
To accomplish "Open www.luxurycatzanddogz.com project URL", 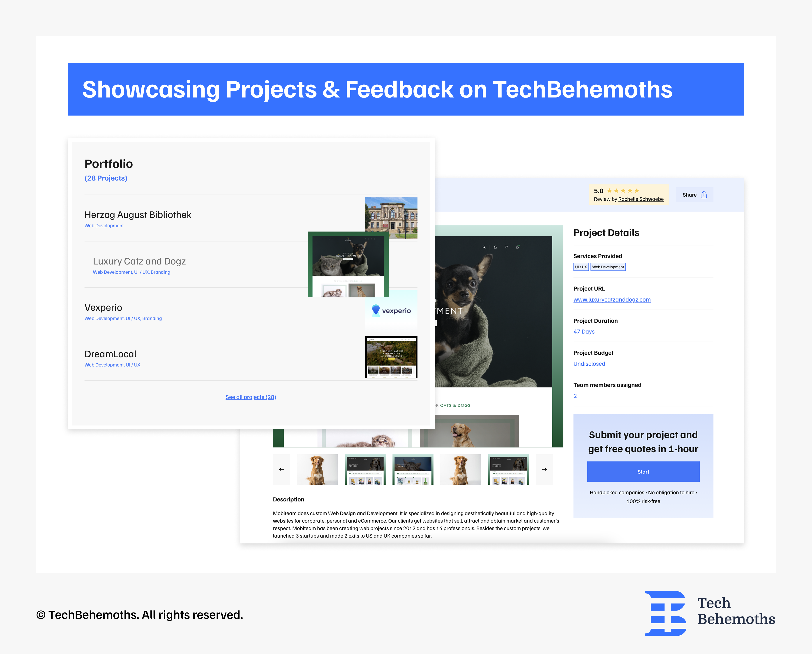I will click(x=612, y=299).
